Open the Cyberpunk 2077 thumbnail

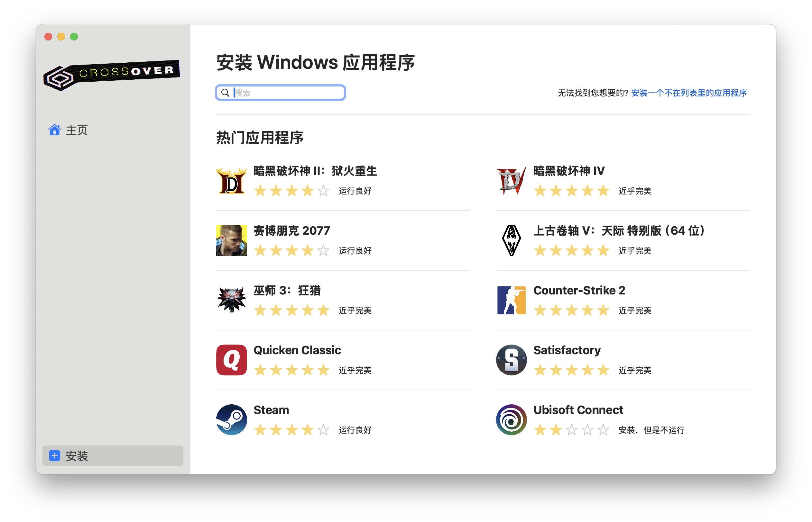(x=231, y=240)
